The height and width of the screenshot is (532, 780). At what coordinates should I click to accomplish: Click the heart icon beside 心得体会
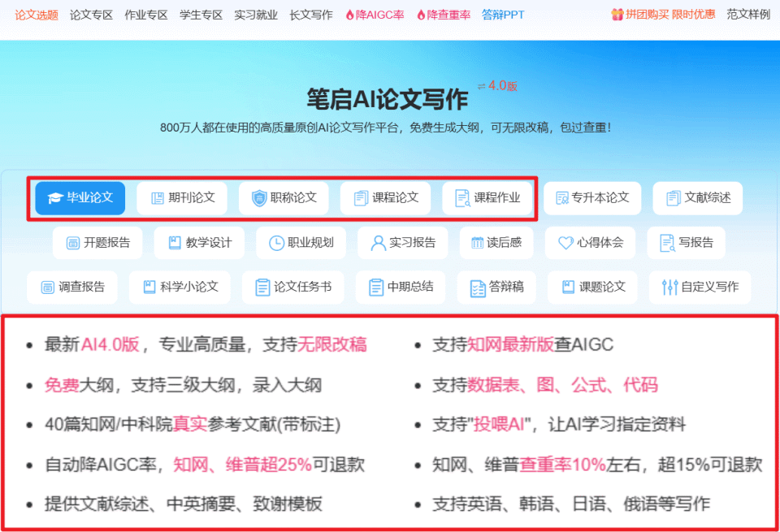point(565,243)
